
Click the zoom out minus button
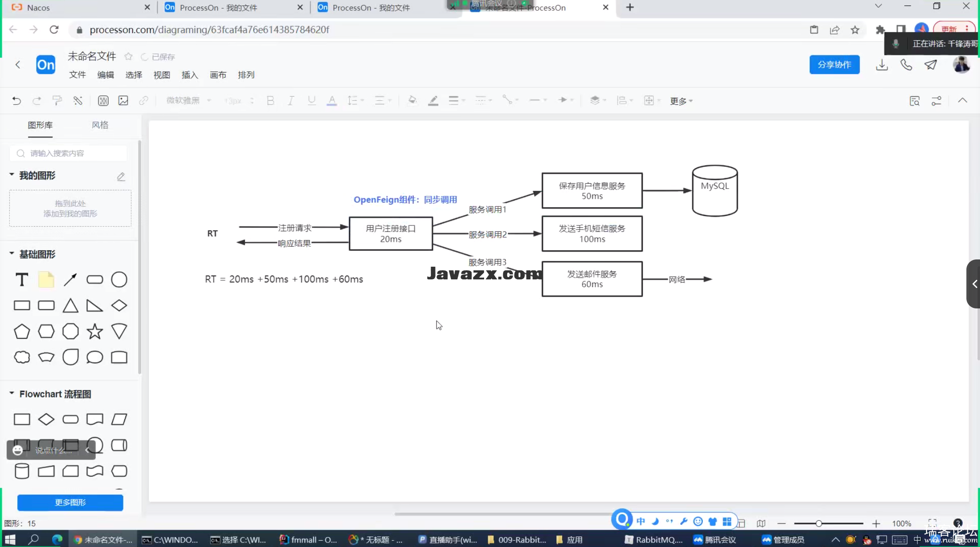pyautogui.click(x=781, y=523)
